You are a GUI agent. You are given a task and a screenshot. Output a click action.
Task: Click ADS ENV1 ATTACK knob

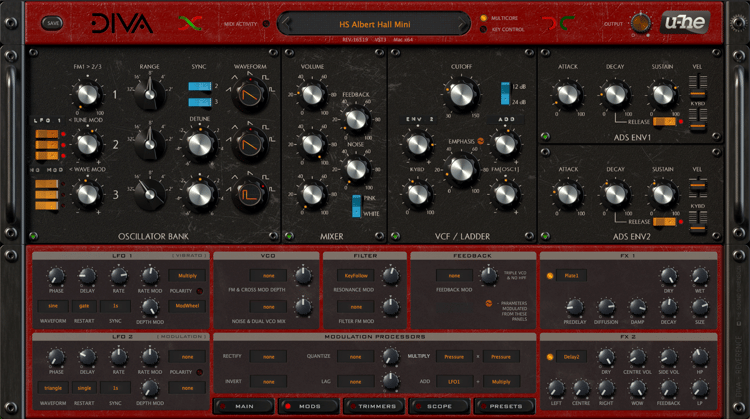pos(568,94)
